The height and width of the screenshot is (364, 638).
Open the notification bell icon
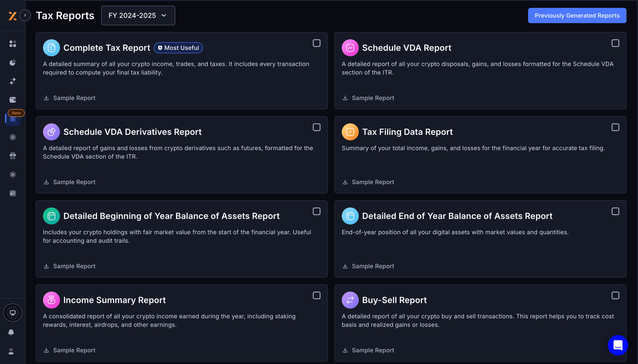[11, 332]
